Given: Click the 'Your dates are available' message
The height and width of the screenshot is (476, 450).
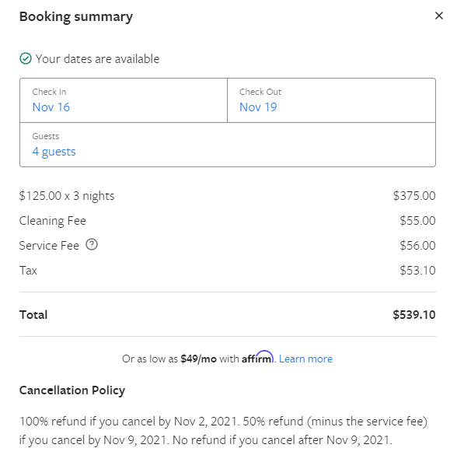Looking at the screenshot, I should tap(97, 59).
